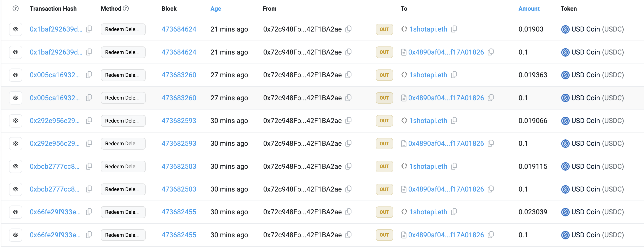
Task: Open transaction 0x292e956c29 in the 0.019066 row
Action: point(55,120)
